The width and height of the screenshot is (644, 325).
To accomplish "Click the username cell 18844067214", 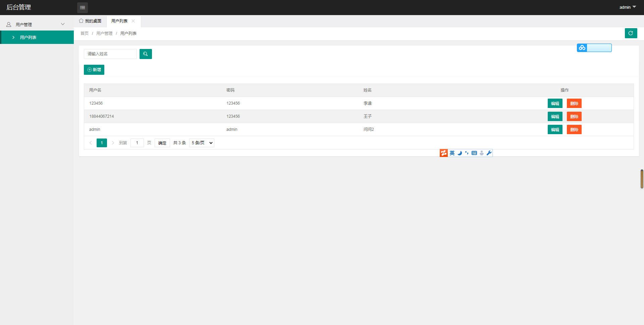I will 102,116.
